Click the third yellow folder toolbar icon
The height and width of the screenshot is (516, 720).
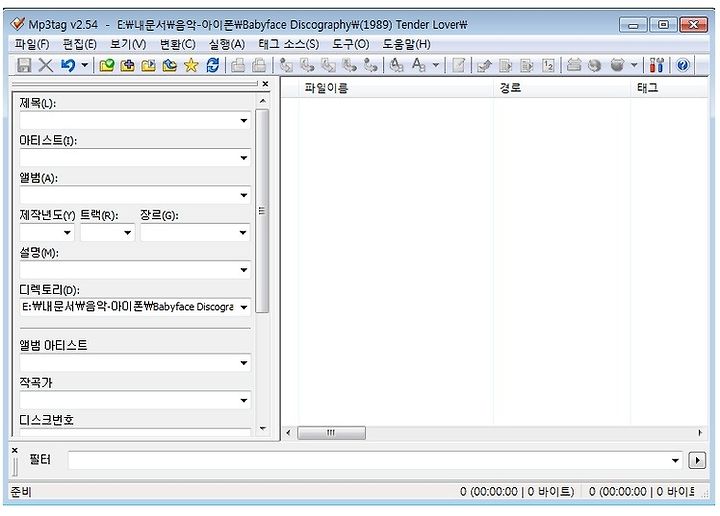click(148, 65)
